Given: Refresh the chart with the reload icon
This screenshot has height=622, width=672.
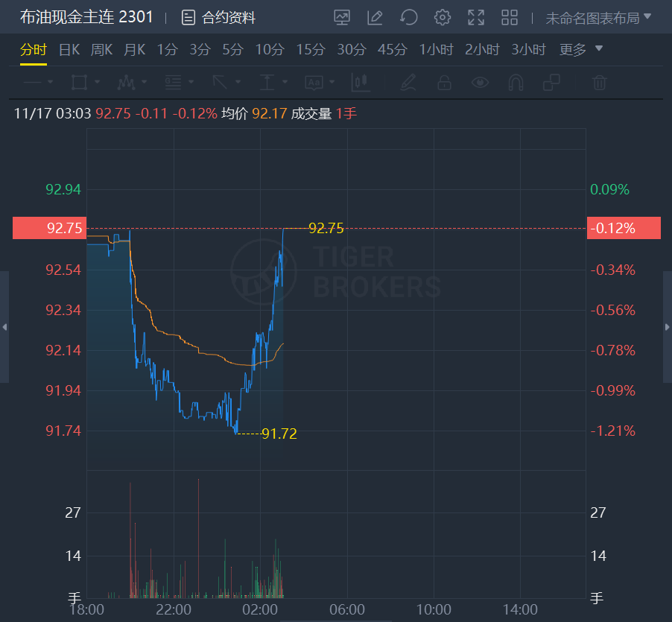Looking at the screenshot, I should [408, 17].
